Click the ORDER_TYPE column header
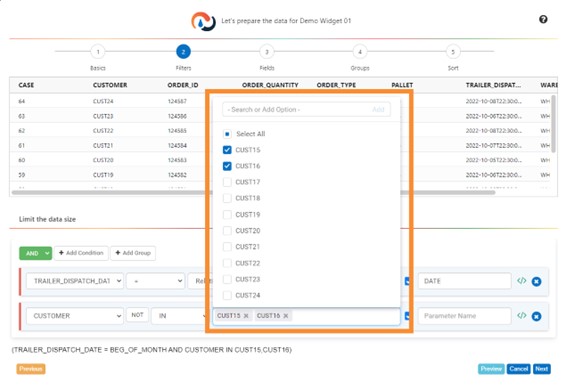 336,85
